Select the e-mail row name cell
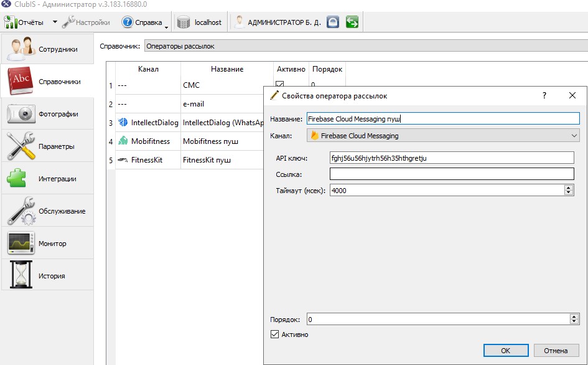 222,104
